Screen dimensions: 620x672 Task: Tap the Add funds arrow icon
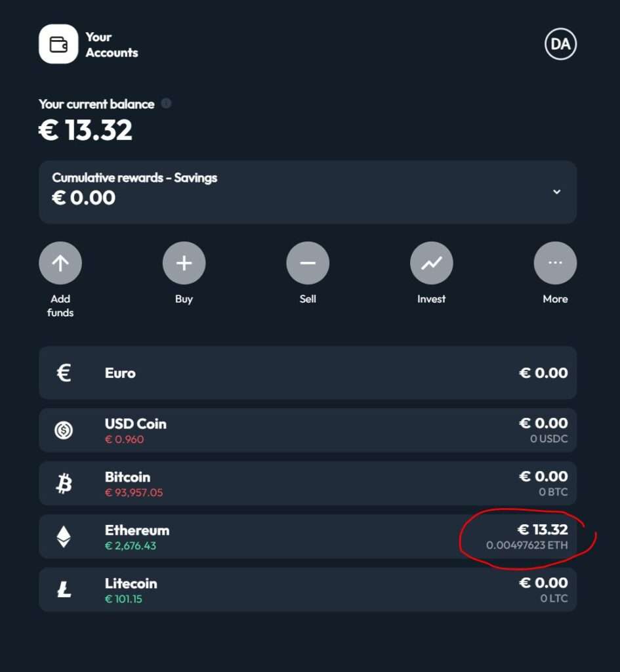[x=60, y=263]
